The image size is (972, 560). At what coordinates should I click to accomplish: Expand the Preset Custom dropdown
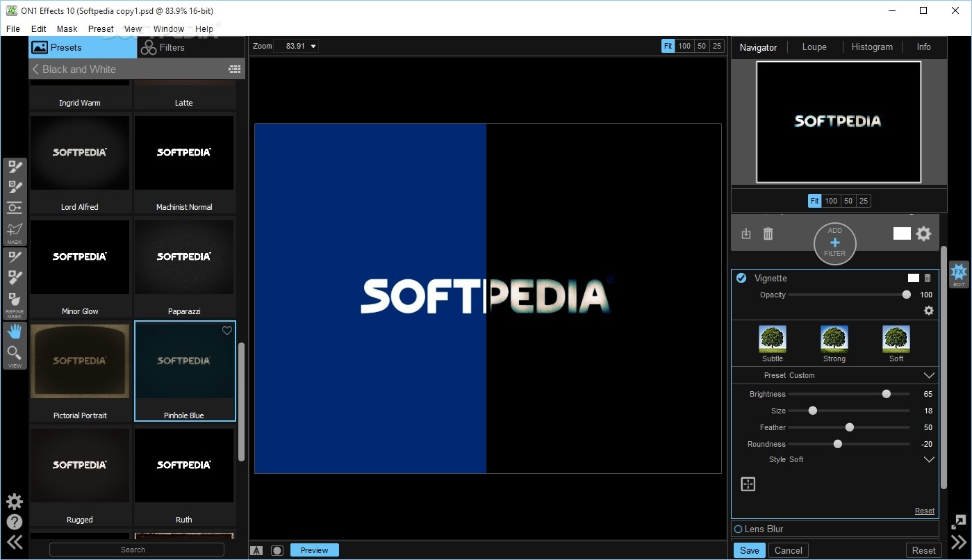[x=929, y=375]
